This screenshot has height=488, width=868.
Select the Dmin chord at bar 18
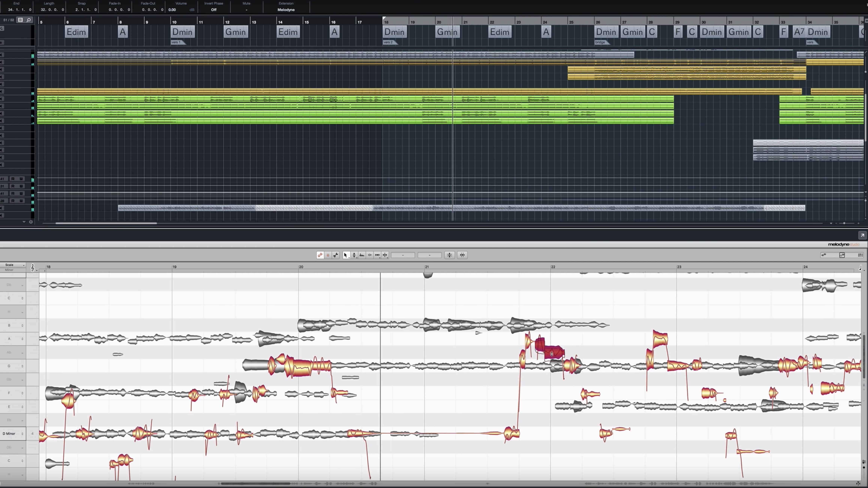click(395, 32)
